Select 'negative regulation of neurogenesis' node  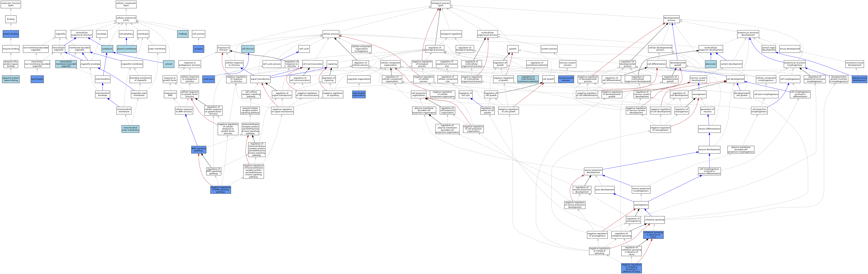click(x=660, y=129)
